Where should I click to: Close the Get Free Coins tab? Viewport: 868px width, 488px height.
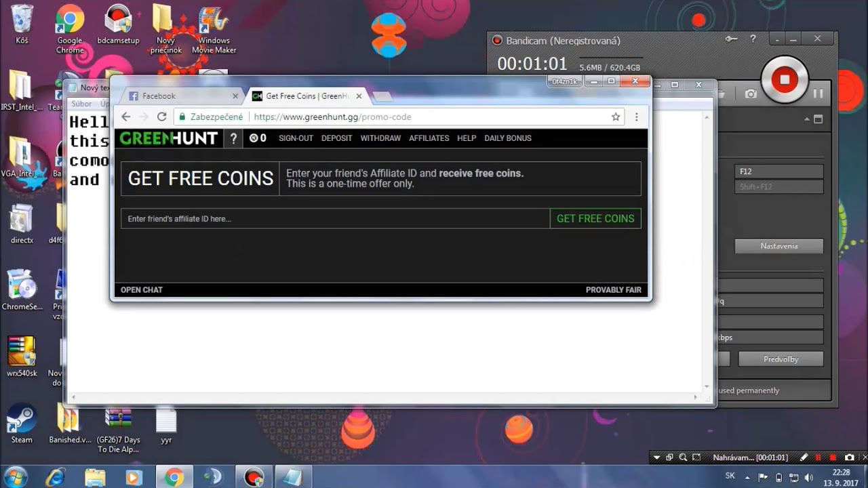coord(359,96)
